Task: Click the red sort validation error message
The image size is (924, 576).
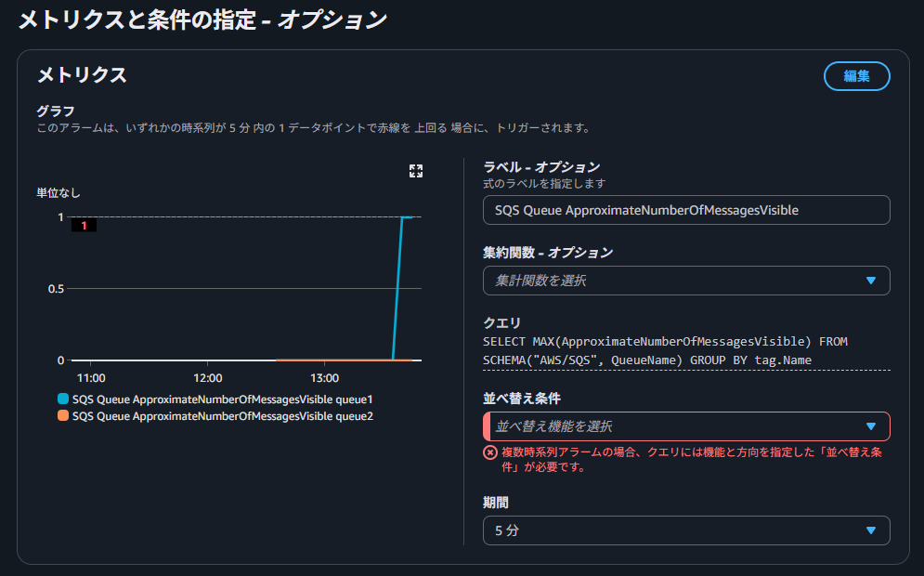Action: coord(692,460)
